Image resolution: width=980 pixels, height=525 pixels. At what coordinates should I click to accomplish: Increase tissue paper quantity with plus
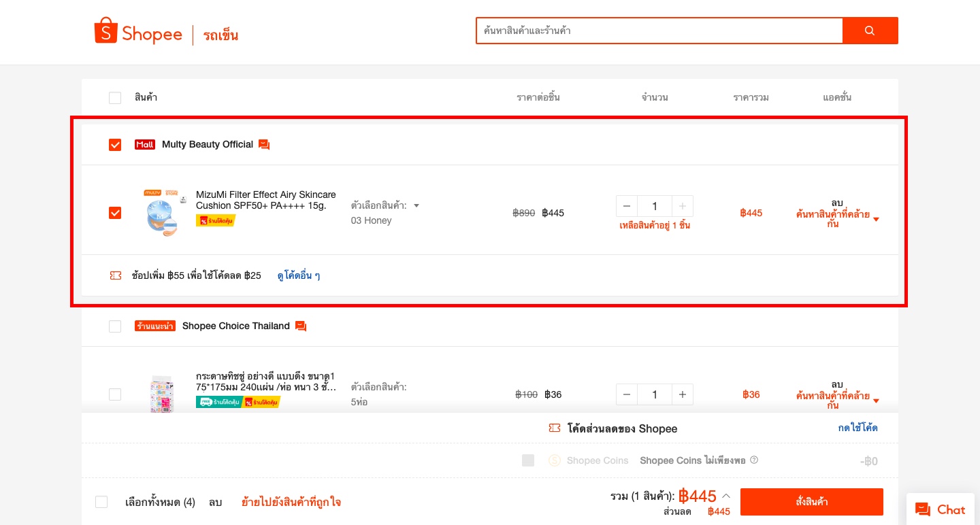(x=682, y=394)
